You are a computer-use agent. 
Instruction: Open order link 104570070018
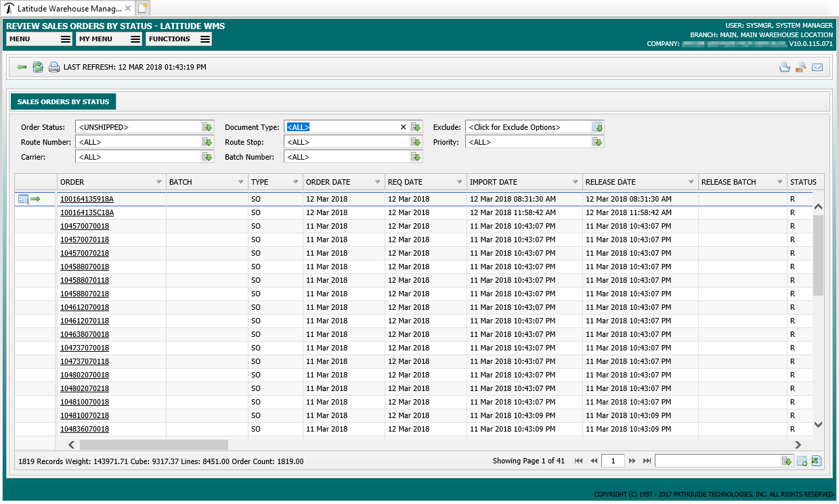point(85,226)
